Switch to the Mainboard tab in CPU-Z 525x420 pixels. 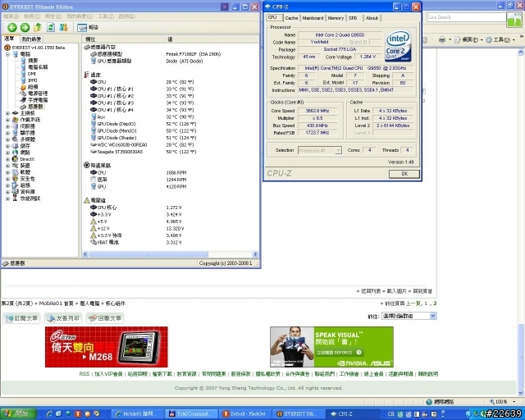[313, 18]
